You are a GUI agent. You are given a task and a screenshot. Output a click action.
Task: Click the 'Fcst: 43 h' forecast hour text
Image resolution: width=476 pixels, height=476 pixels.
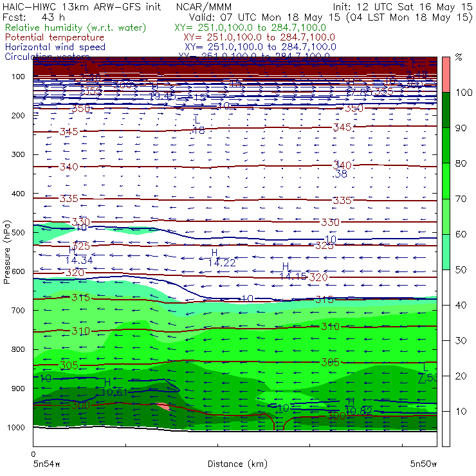pyautogui.click(x=33, y=17)
